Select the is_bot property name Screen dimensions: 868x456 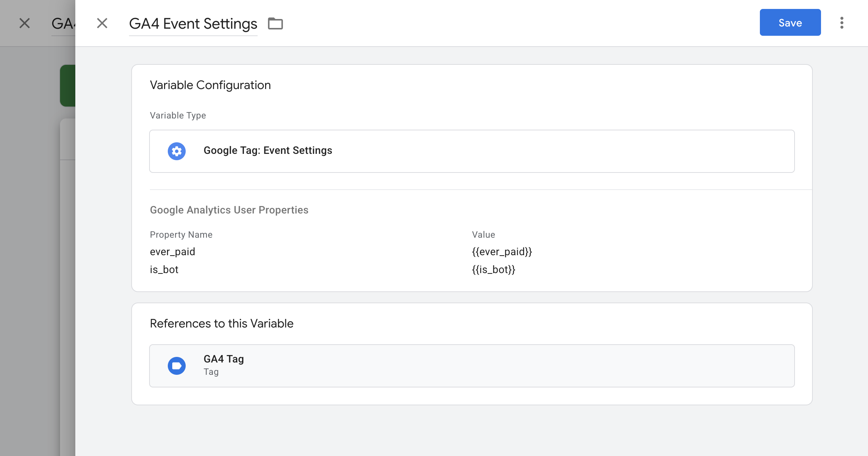164,269
